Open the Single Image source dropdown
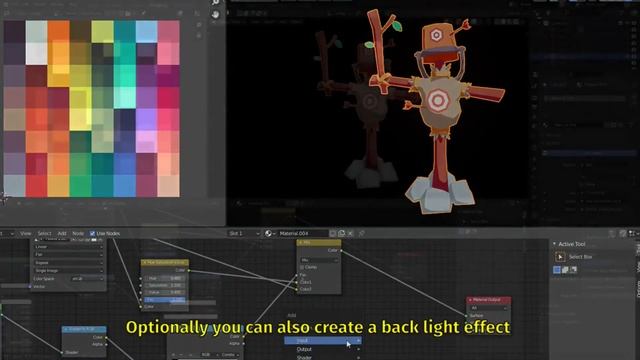Image resolution: width=640 pixels, height=360 pixels. point(68,271)
